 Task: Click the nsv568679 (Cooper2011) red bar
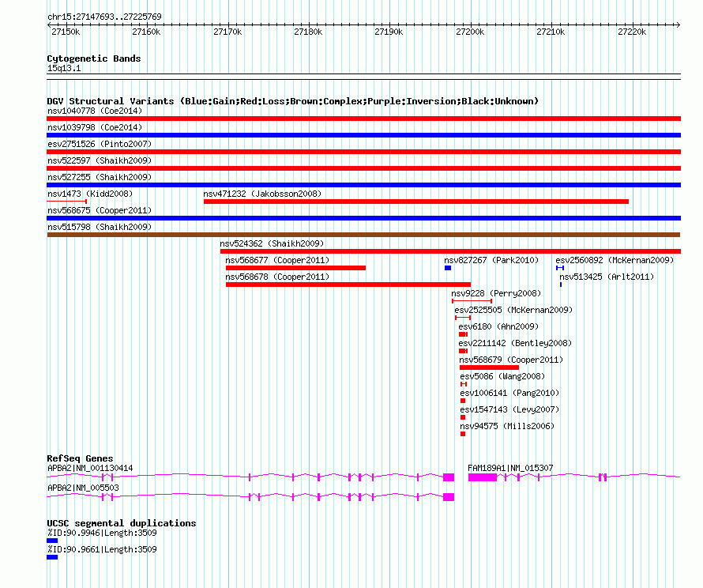[x=489, y=367]
